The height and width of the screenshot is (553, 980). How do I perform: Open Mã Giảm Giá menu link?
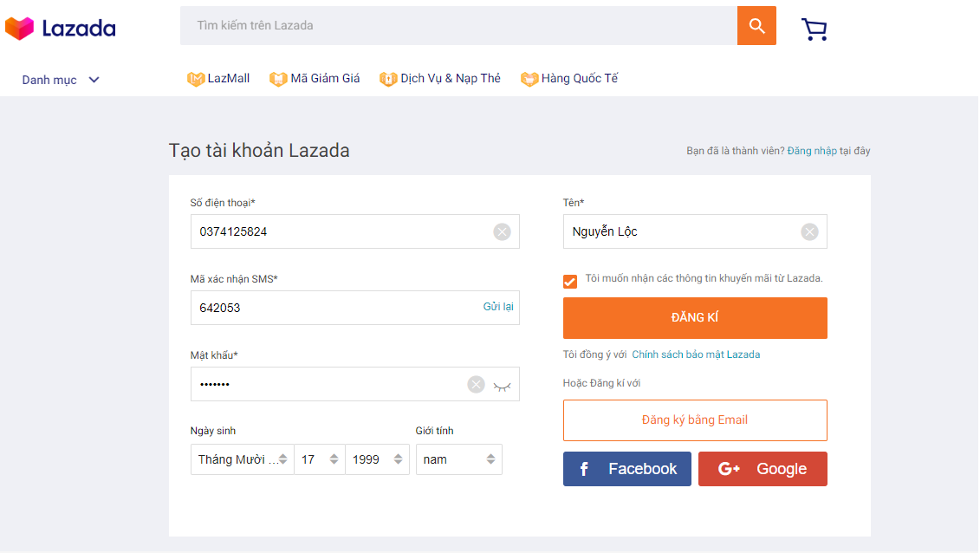pos(325,78)
